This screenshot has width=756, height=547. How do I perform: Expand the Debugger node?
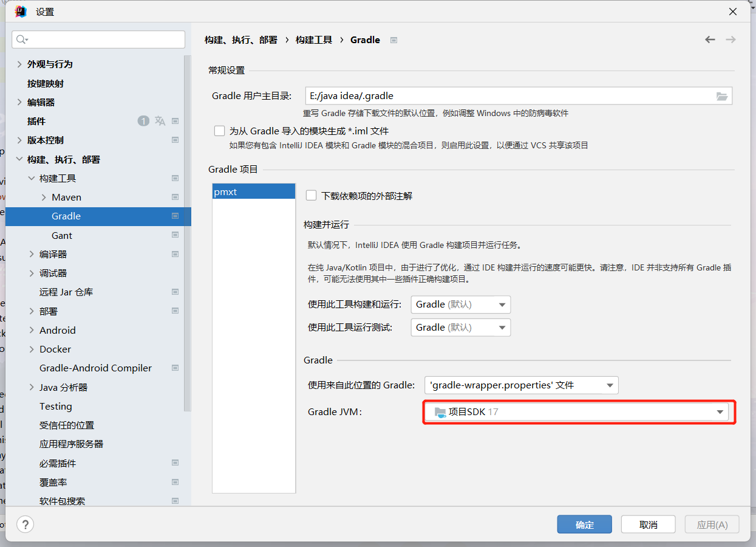pyautogui.click(x=32, y=273)
